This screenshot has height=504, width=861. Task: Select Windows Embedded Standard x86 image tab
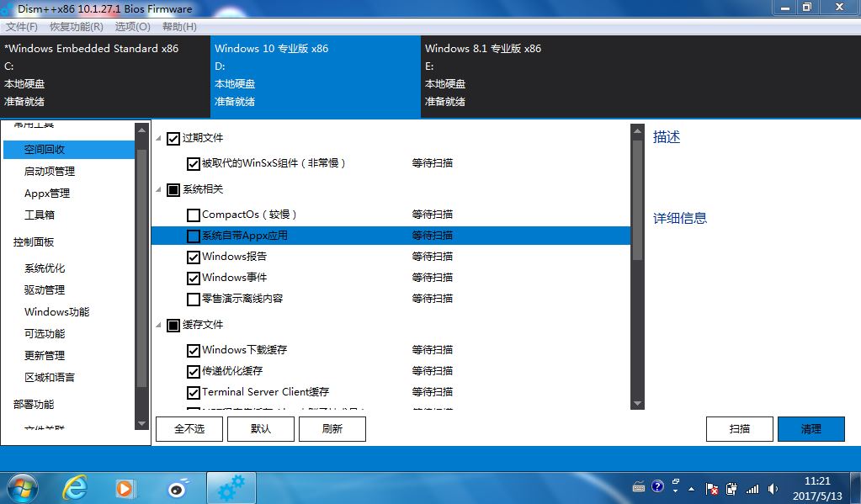[x=105, y=76]
